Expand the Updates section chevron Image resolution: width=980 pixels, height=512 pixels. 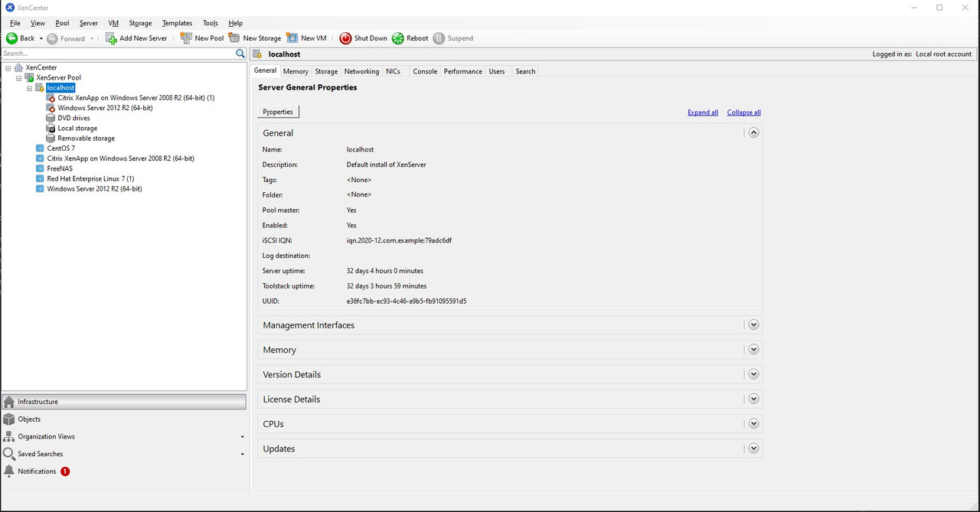pos(753,448)
